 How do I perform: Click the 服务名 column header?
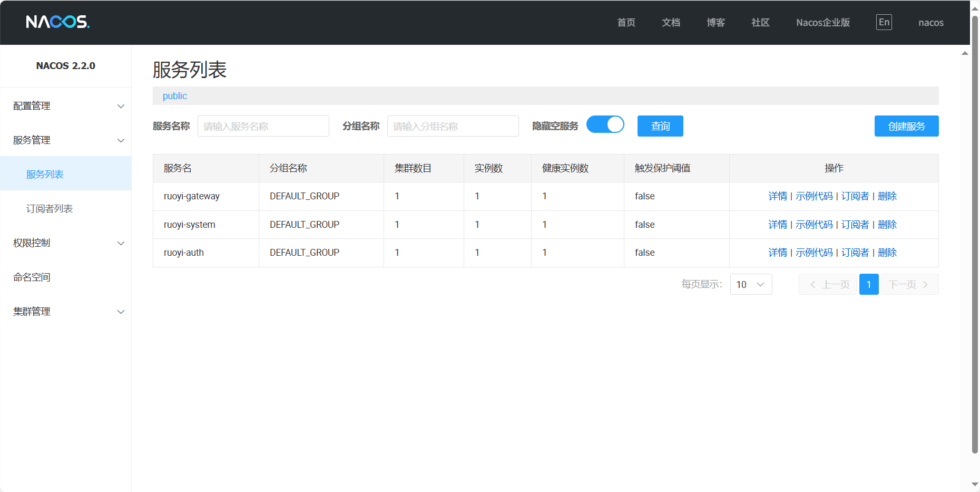click(x=206, y=168)
